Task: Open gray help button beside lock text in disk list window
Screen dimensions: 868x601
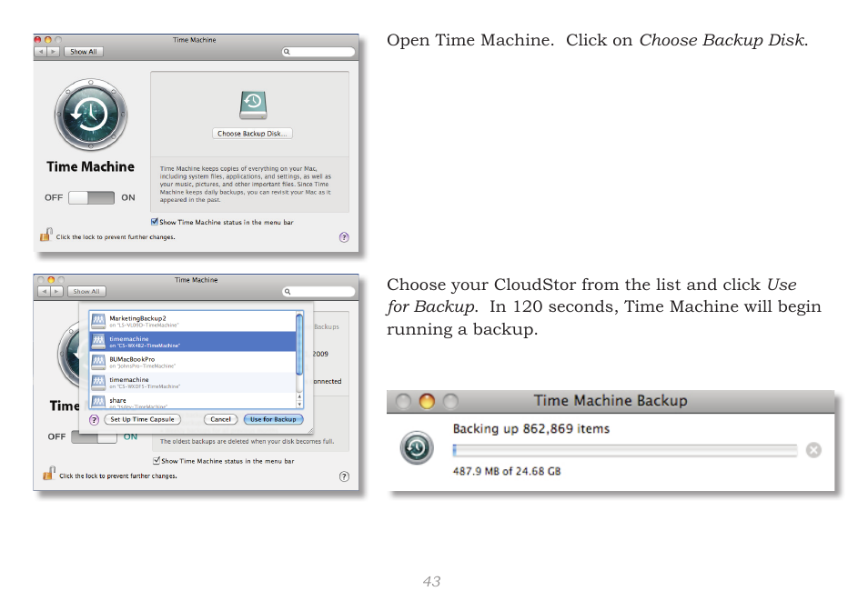Action: coord(344,476)
